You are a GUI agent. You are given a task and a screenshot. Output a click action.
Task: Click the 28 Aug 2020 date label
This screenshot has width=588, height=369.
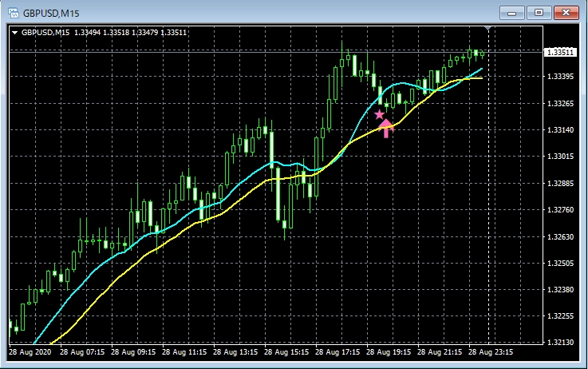[30, 352]
